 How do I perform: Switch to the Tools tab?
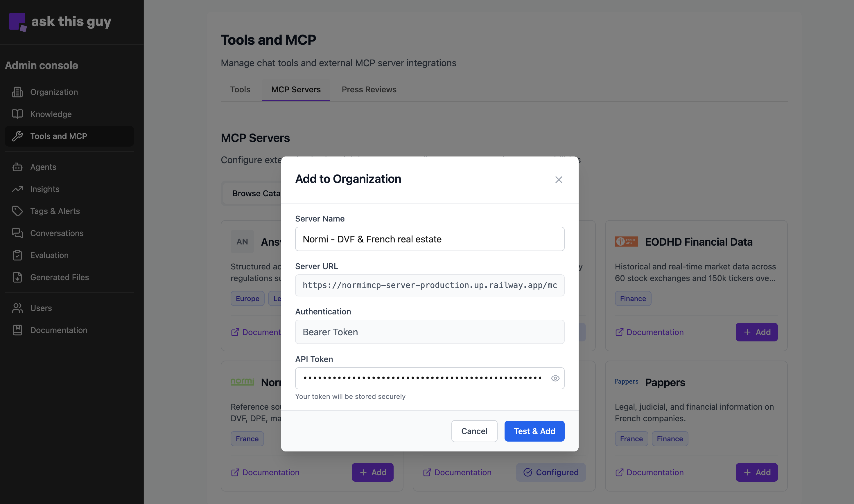(240, 89)
